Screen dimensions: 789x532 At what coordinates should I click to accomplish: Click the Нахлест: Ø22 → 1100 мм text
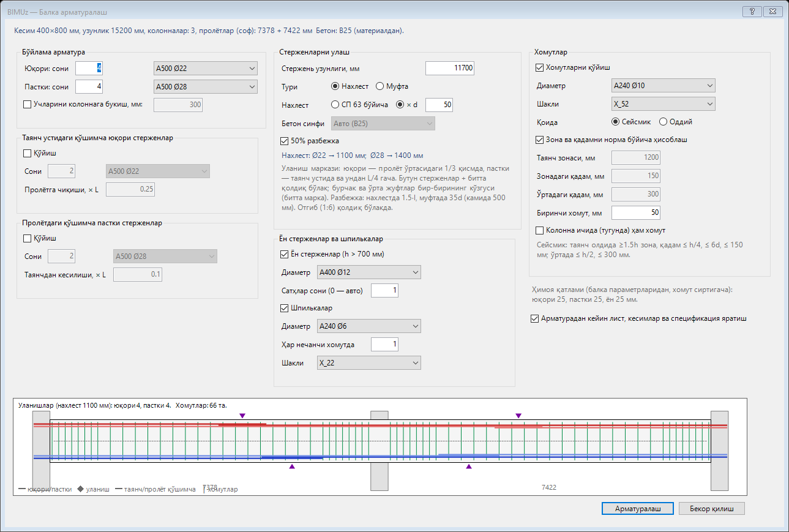point(352,155)
